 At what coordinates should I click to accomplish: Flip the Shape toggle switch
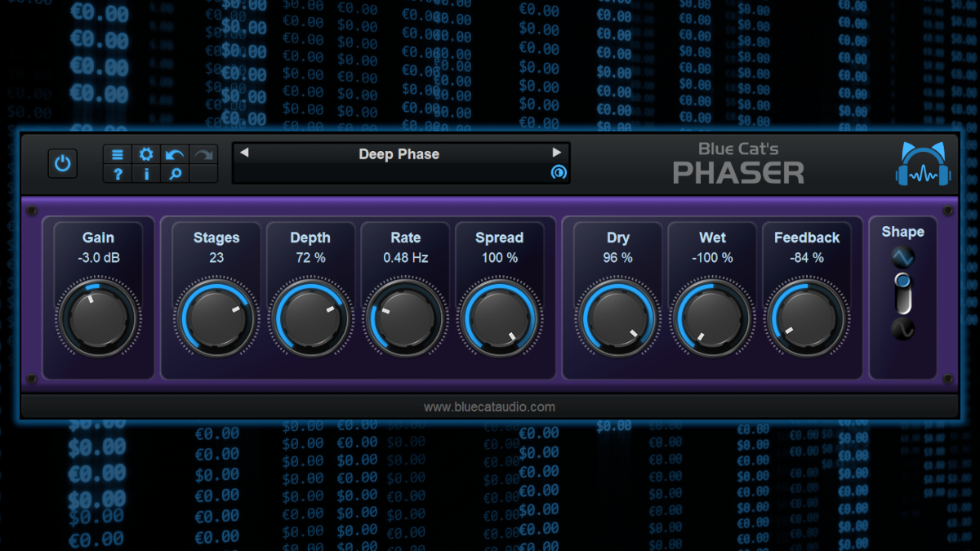tap(902, 294)
